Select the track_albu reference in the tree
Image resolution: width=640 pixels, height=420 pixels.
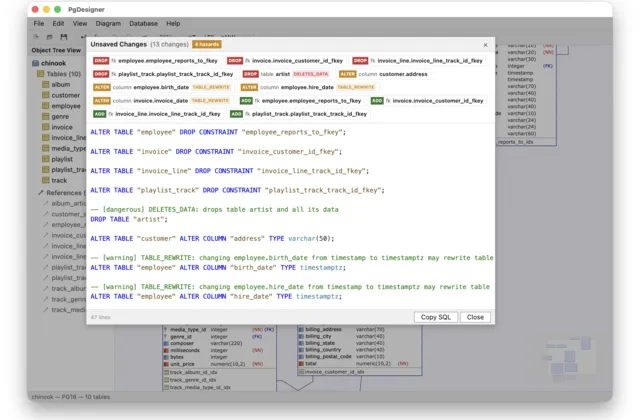click(x=69, y=288)
